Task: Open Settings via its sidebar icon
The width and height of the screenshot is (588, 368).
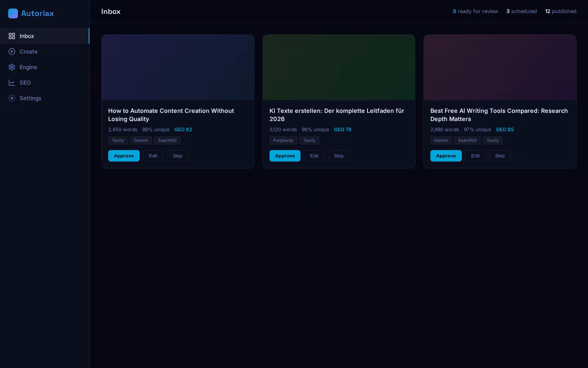Action: [x=12, y=98]
